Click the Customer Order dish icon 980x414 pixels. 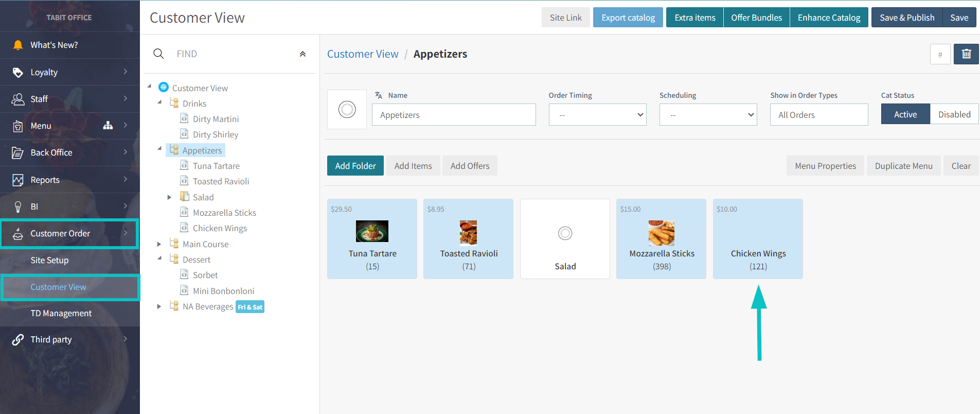click(x=18, y=233)
